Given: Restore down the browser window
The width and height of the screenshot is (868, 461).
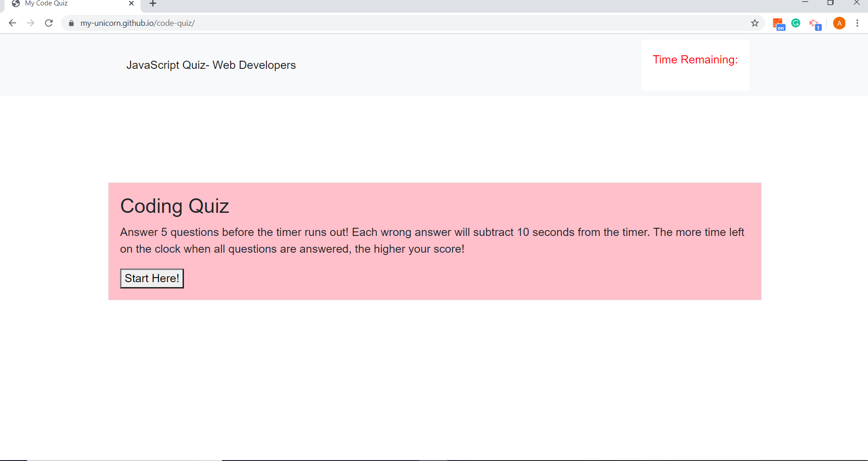Looking at the screenshot, I should (x=830, y=3).
